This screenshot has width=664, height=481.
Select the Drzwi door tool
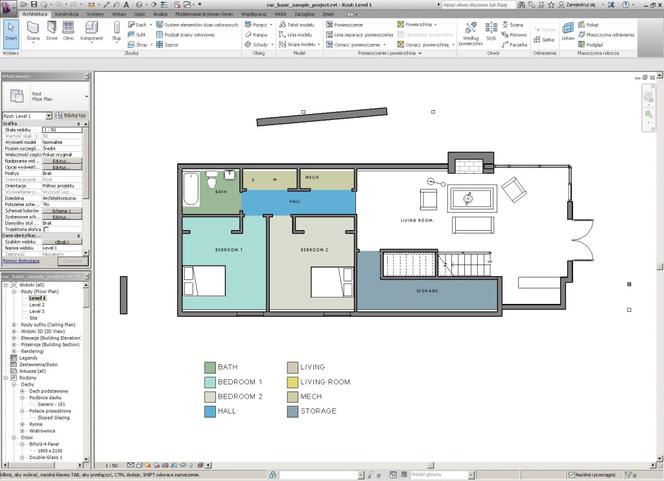click(52, 31)
